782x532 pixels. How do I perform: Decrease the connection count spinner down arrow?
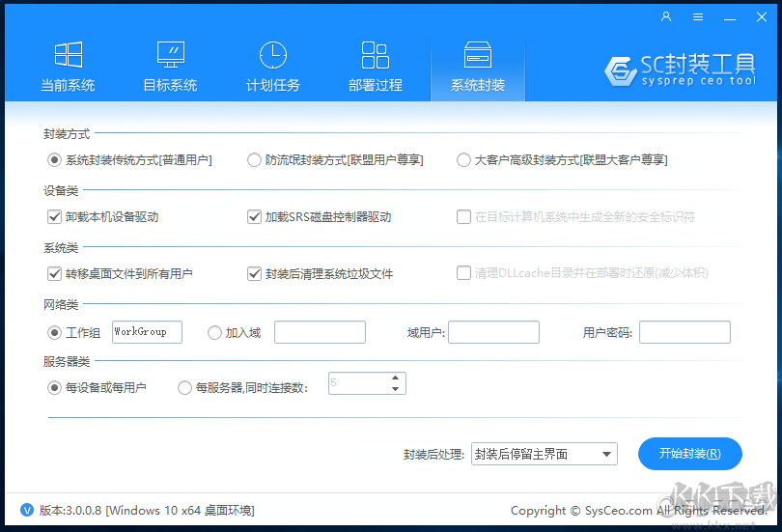tap(395, 389)
